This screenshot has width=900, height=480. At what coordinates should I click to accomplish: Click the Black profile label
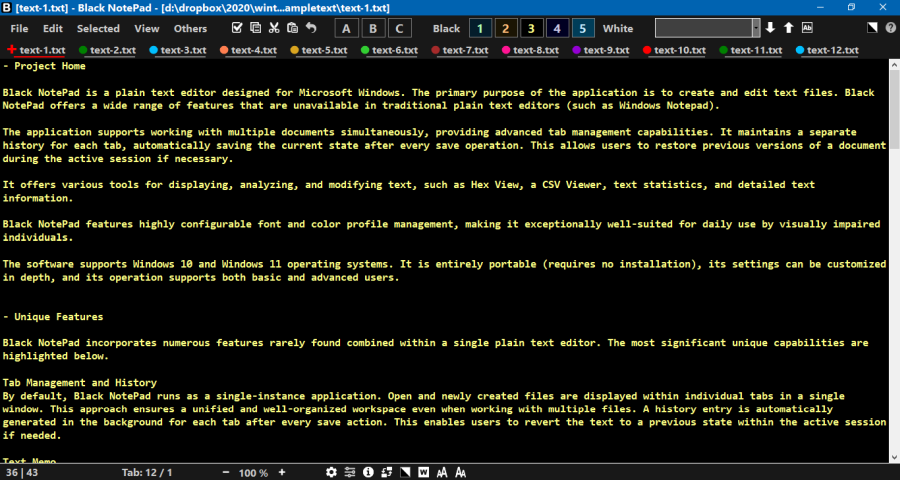coord(446,29)
